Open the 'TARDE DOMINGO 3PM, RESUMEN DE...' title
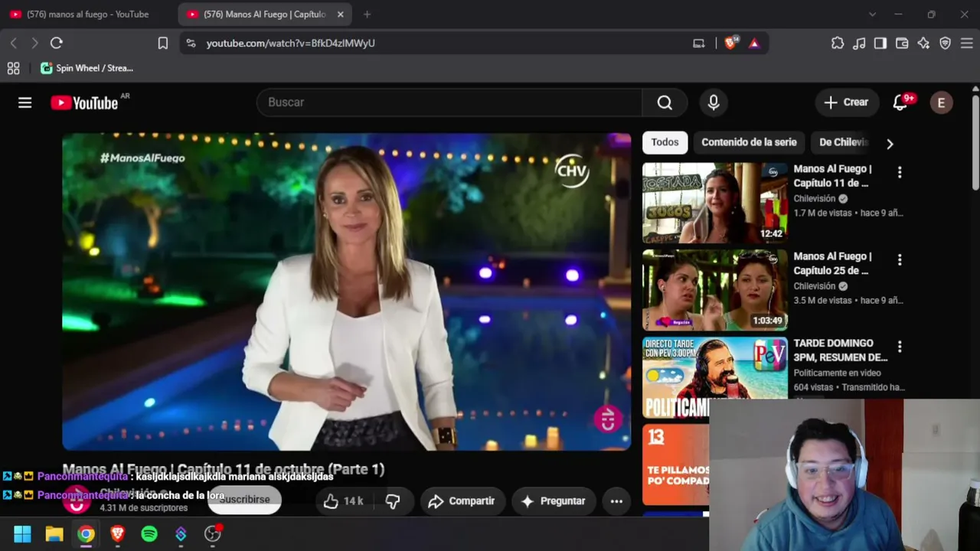 [x=841, y=350]
